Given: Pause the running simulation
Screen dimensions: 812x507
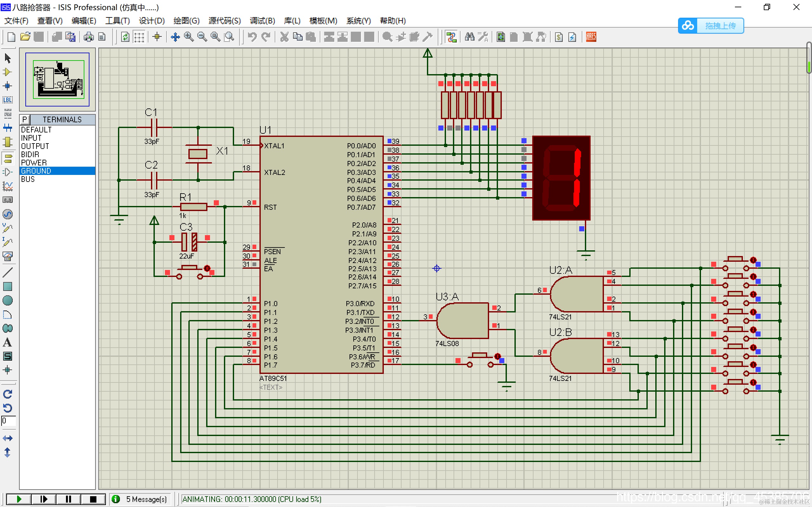Looking at the screenshot, I should coord(69,499).
